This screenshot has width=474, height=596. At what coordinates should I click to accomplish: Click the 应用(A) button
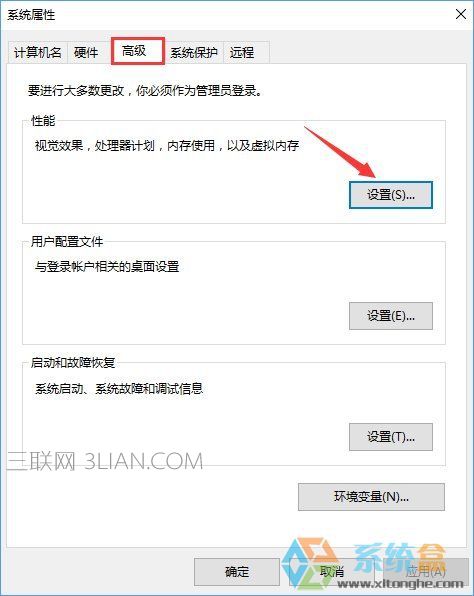(x=426, y=572)
